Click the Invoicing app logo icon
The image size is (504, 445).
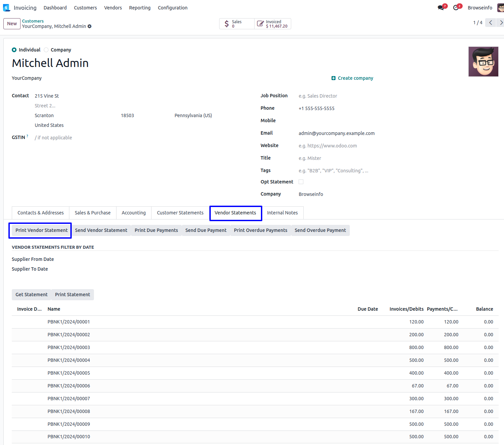6,8
